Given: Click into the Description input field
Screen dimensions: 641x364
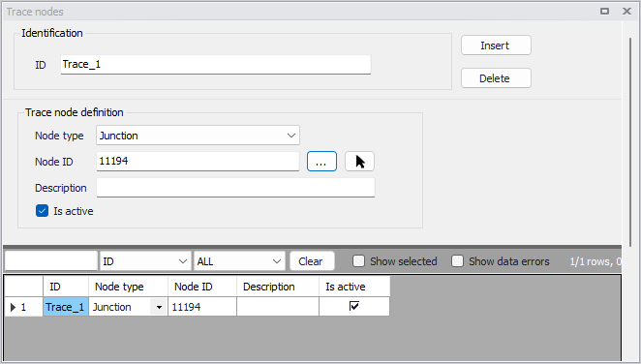Looking at the screenshot, I should 235,188.
